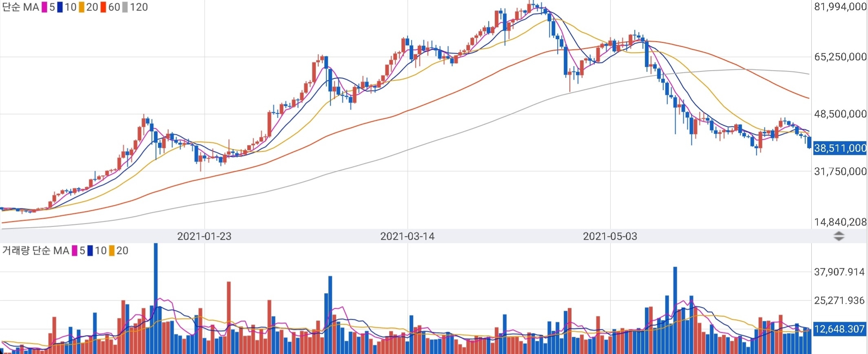Click the 14,840,208 price axis label
868x354 pixels.
840,222
